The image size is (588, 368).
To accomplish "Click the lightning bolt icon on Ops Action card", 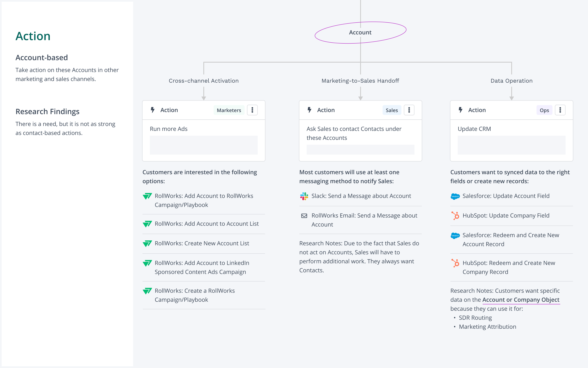I will coord(461,110).
